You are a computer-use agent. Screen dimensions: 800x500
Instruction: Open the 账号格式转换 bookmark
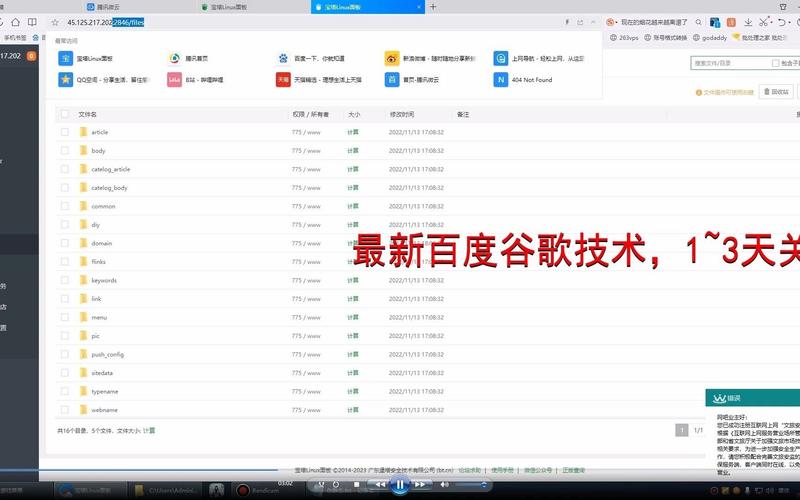665,38
